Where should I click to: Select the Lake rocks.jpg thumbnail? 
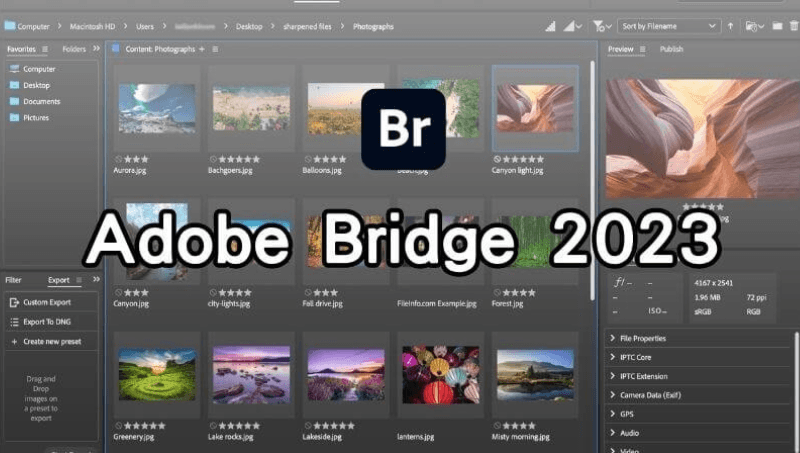pyautogui.click(x=252, y=375)
